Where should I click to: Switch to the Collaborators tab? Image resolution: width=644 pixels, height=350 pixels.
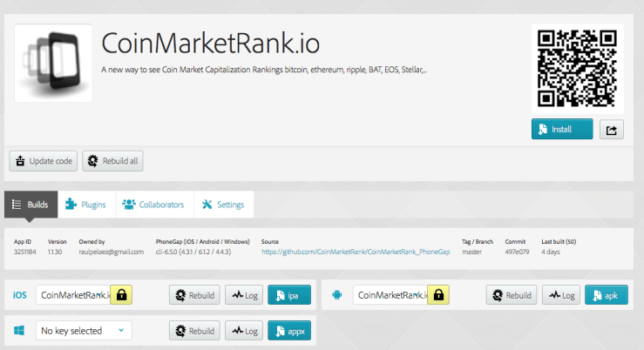click(153, 205)
